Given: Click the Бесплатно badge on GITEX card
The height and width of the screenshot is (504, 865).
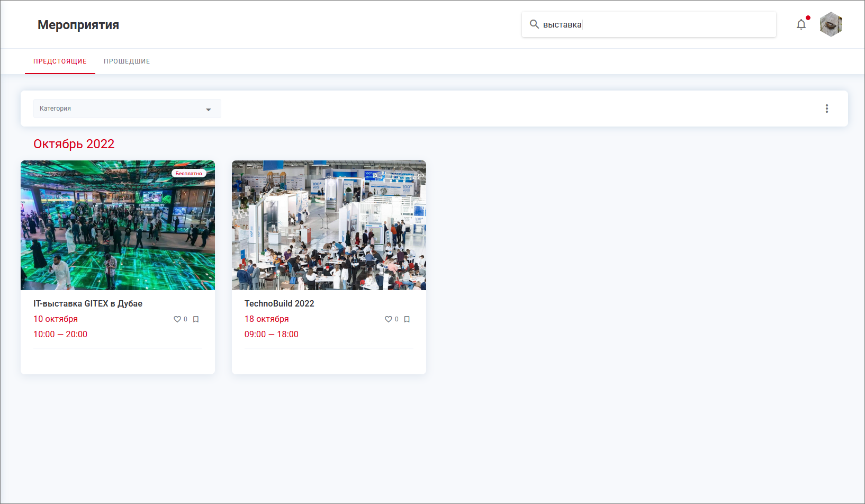Looking at the screenshot, I should [x=188, y=173].
